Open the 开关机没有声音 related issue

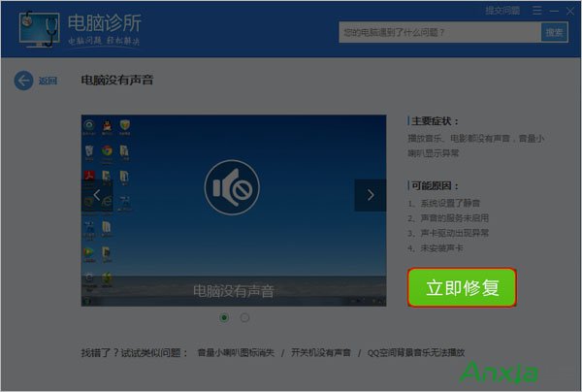pos(321,351)
